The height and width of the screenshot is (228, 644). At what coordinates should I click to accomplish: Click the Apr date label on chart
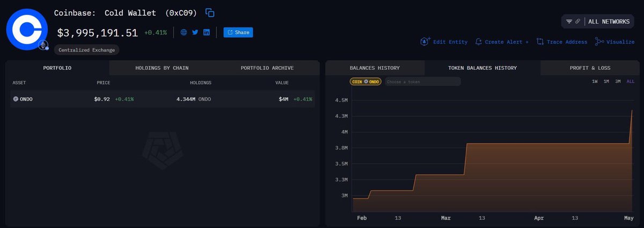coord(539,218)
